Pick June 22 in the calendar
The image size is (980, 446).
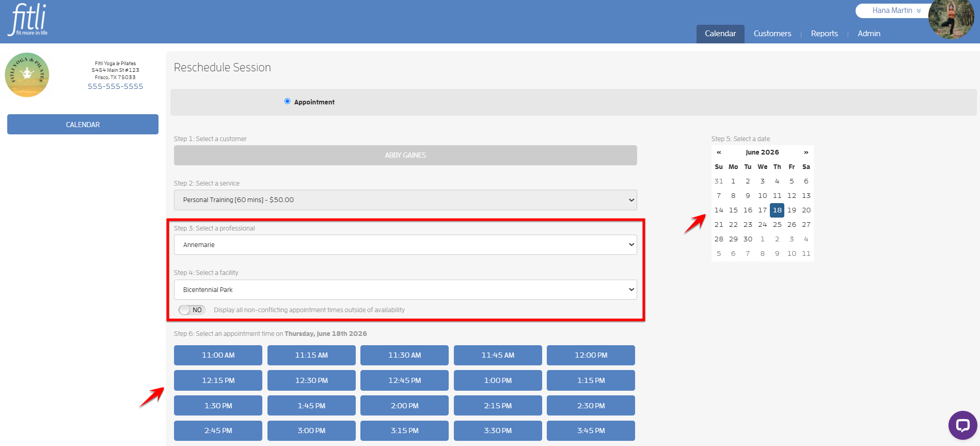[x=733, y=225]
